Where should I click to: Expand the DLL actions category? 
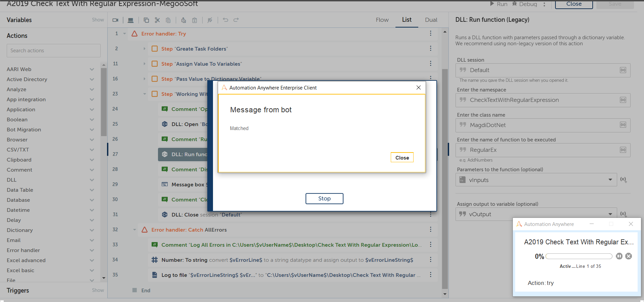point(92,180)
